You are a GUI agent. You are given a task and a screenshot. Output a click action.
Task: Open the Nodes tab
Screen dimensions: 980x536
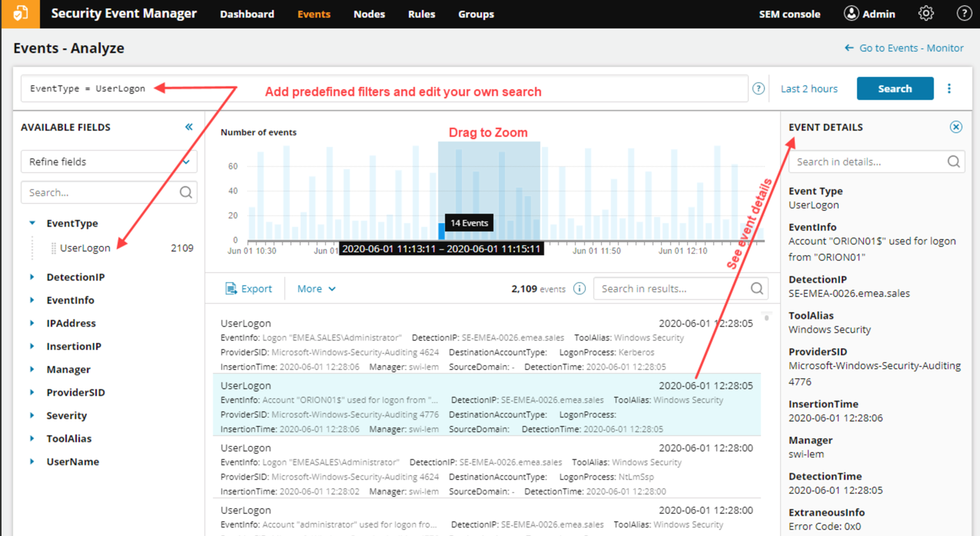[x=369, y=14]
